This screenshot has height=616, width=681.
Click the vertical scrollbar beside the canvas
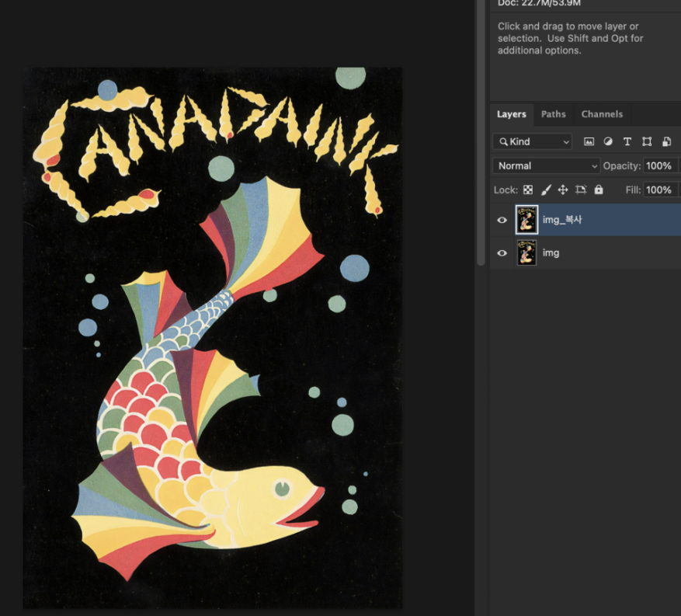[x=481, y=133]
